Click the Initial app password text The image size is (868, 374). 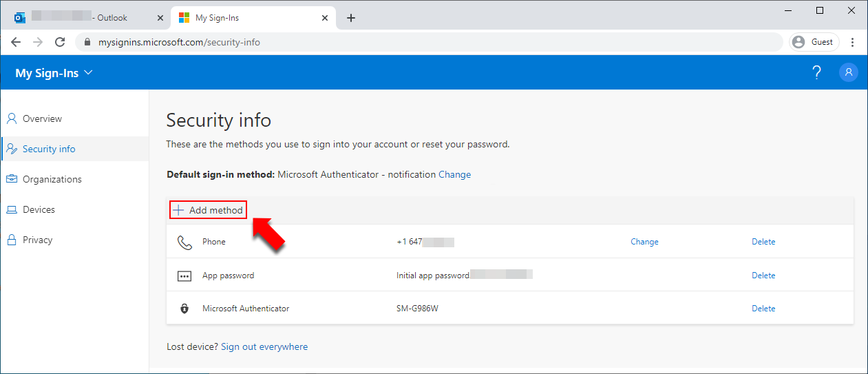433,276
